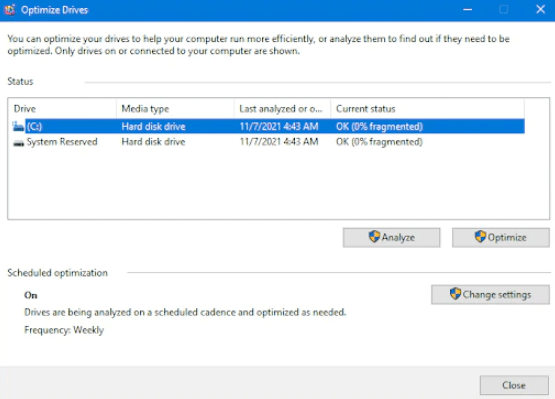
Task: Click the Analyze button
Action: (x=391, y=237)
